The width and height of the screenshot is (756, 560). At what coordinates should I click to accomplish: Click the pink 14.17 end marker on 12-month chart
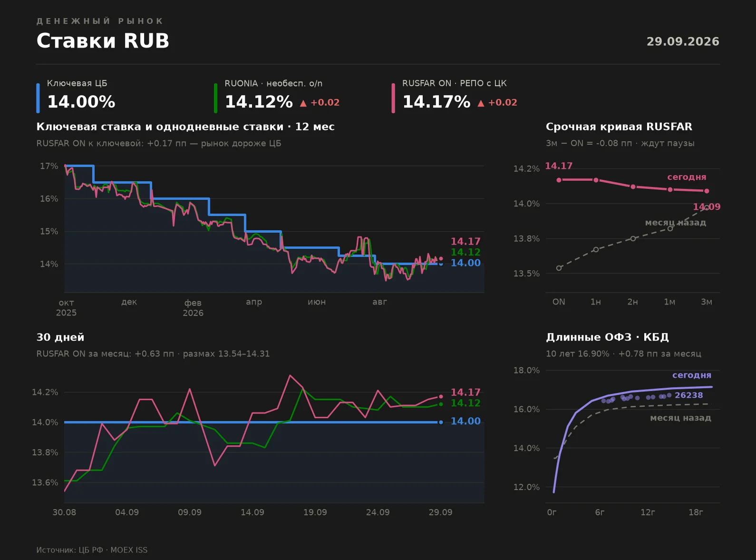[x=441, y=259]
